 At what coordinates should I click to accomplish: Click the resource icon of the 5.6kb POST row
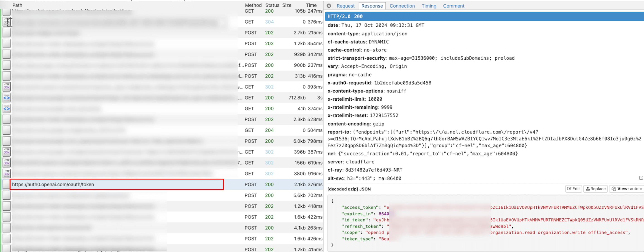[x=7, y=195]
